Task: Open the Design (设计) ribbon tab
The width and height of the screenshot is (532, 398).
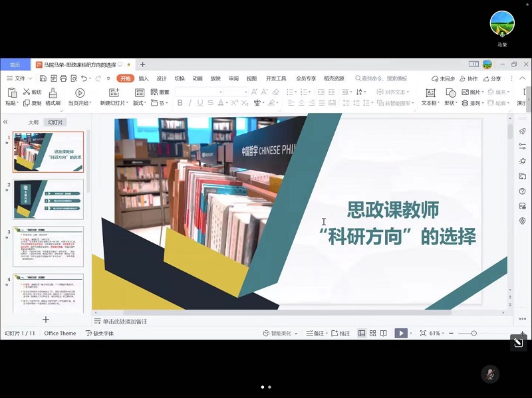Action: pos(162,78)
